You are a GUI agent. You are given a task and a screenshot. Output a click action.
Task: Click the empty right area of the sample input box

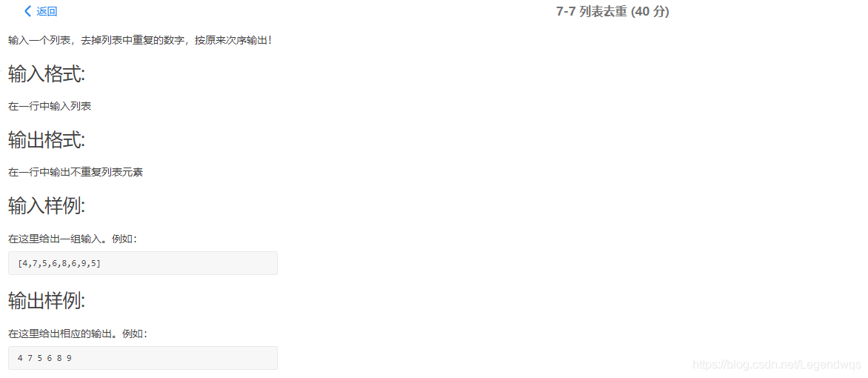pyautogui.click(x=188, y=262)
